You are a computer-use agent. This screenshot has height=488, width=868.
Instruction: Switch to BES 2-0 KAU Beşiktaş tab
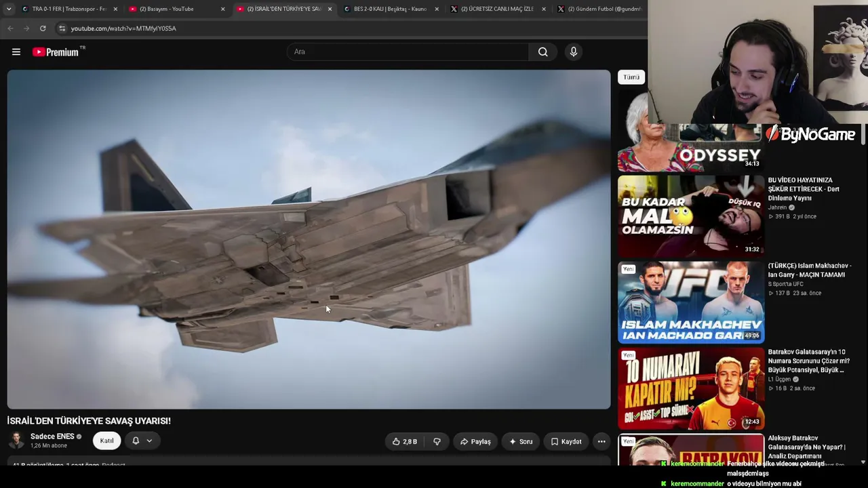390,9
